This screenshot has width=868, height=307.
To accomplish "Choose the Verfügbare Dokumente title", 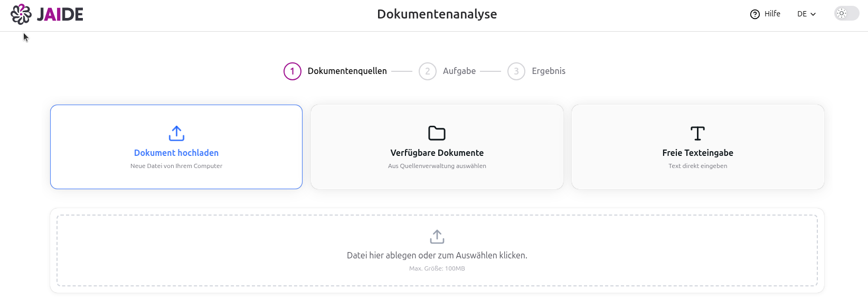I will (x=437, y=153).
